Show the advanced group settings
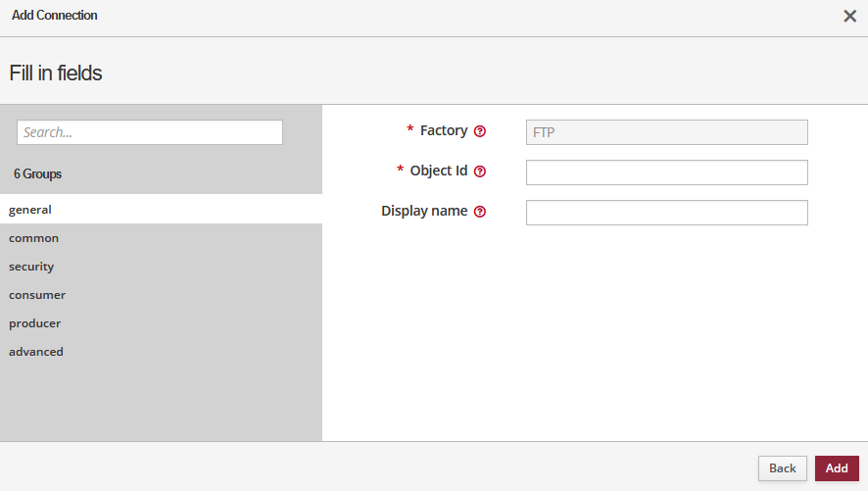Image resolution: width=868 pixels, height=491 pixels. point(36,352)
